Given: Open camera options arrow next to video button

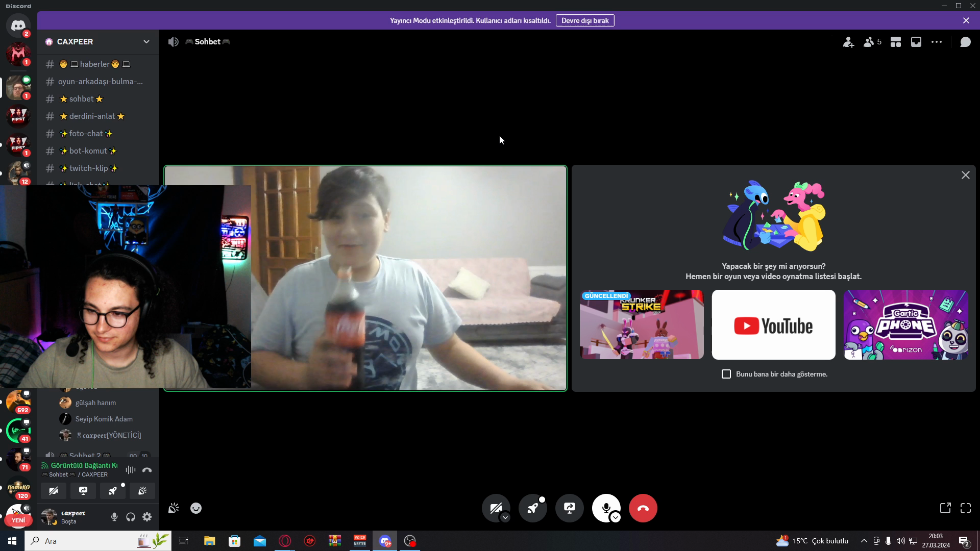Looking at the screenshot, I should 505,517.
